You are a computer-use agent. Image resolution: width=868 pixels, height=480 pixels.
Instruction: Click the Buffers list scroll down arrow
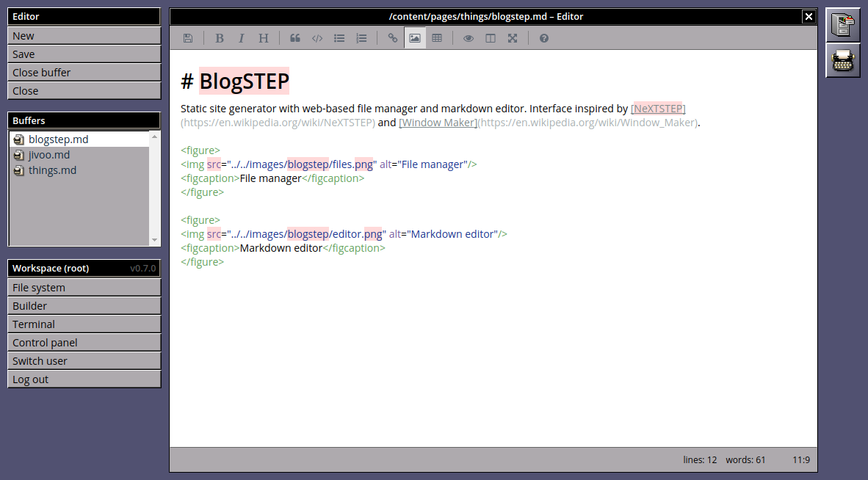154,240
